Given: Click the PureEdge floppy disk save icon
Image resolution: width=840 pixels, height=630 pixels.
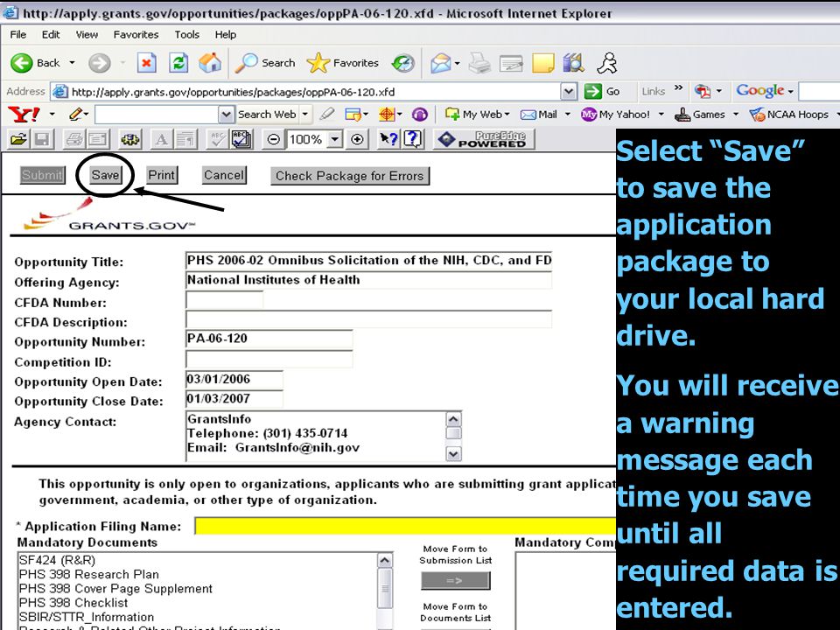Looking at the screenshot, I should (x=41, y=140).
